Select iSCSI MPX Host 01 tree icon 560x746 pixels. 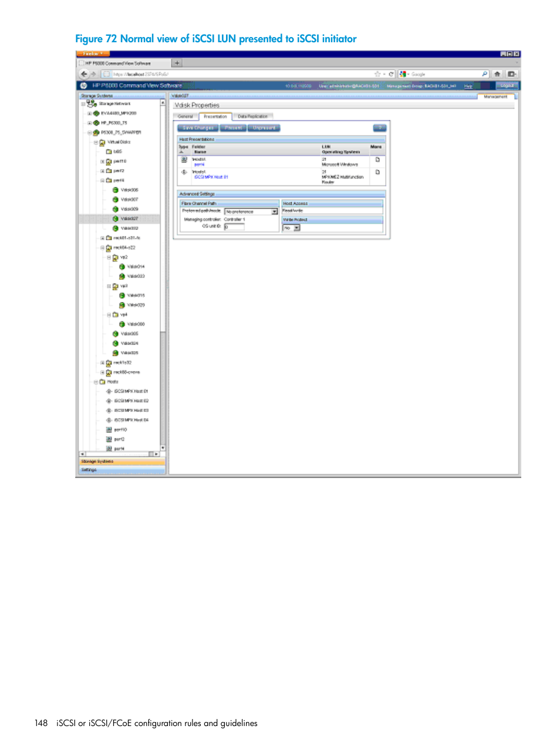[109, 391]
